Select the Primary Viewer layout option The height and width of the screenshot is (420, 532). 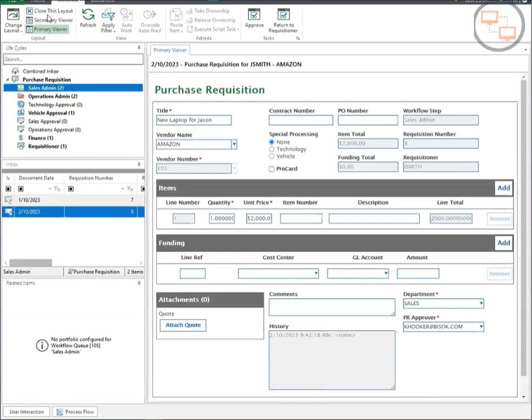click(x=47, y=29)
